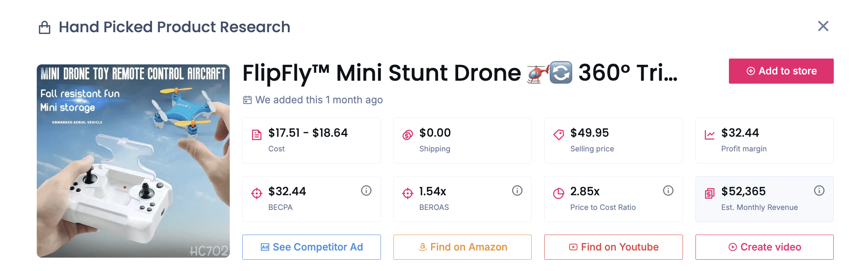The width and height of the screenshot is (868, 271).
Task: Click the BEROAS crosshair icon
Action: click(x=407, y=192)
